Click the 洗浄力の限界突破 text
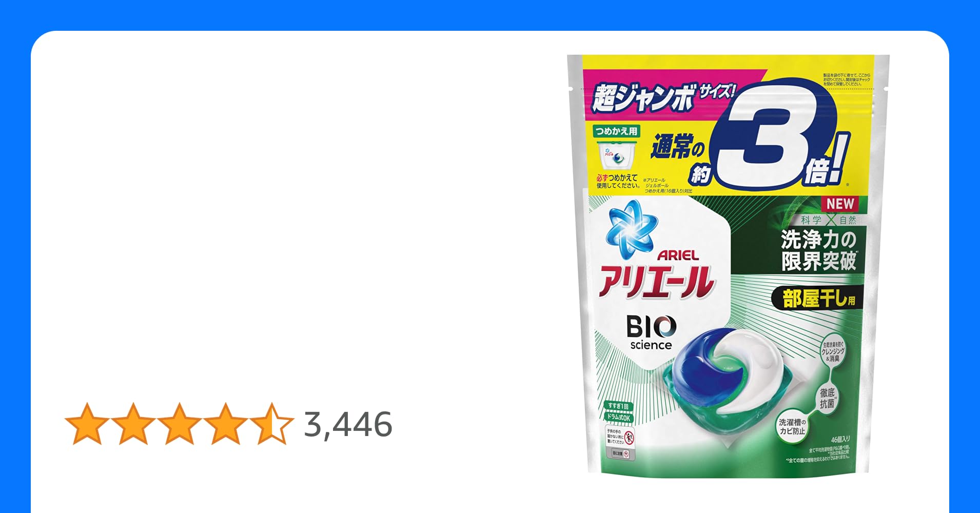The height and width of the screenshot is (513, 980). tap(818, 250)
